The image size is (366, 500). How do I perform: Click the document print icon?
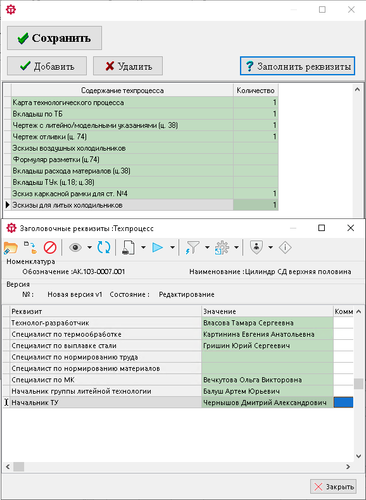(x=128, y=248)
